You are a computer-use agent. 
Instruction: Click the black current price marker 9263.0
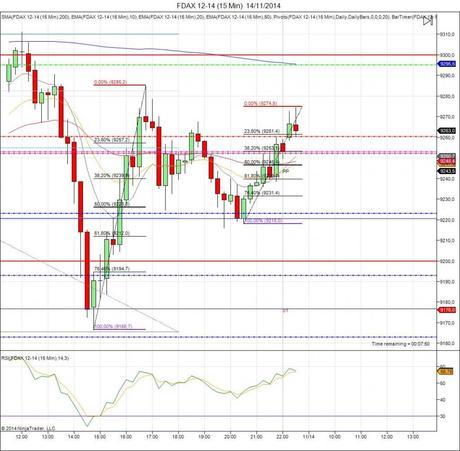(447, 131)
